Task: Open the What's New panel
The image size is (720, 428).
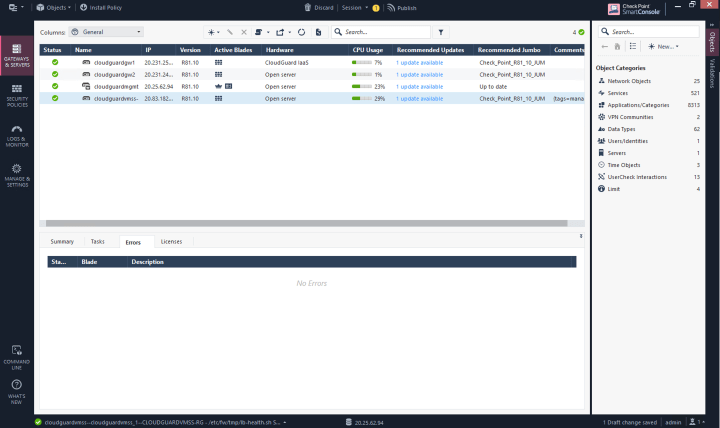Action: [17, 392]
